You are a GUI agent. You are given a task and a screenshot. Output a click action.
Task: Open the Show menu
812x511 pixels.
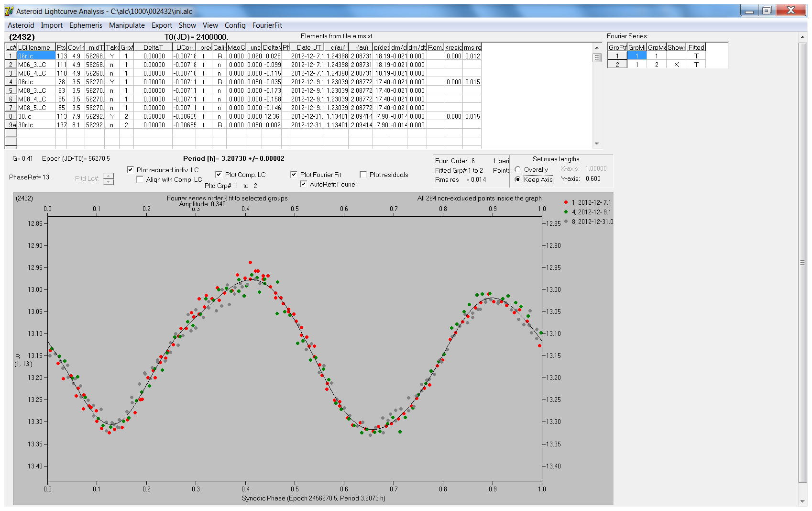(187, 25)
